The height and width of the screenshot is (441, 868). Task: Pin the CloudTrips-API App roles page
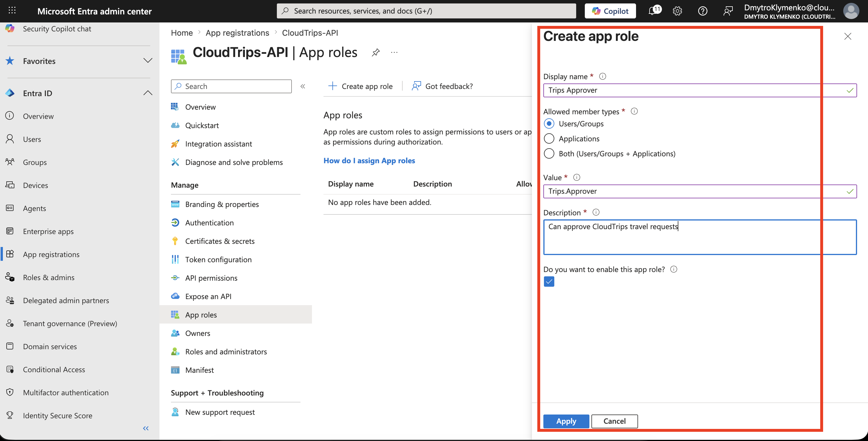[376, 52]
